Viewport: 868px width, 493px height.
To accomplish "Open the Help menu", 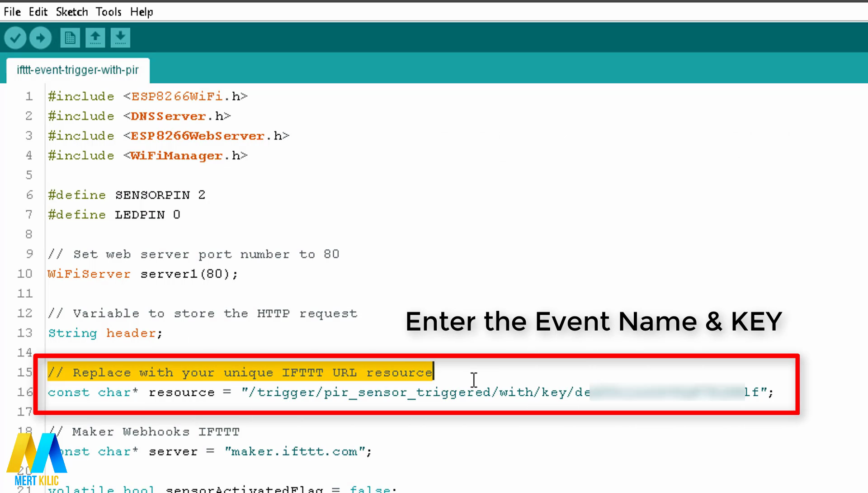I will click(x=142, y=12).
